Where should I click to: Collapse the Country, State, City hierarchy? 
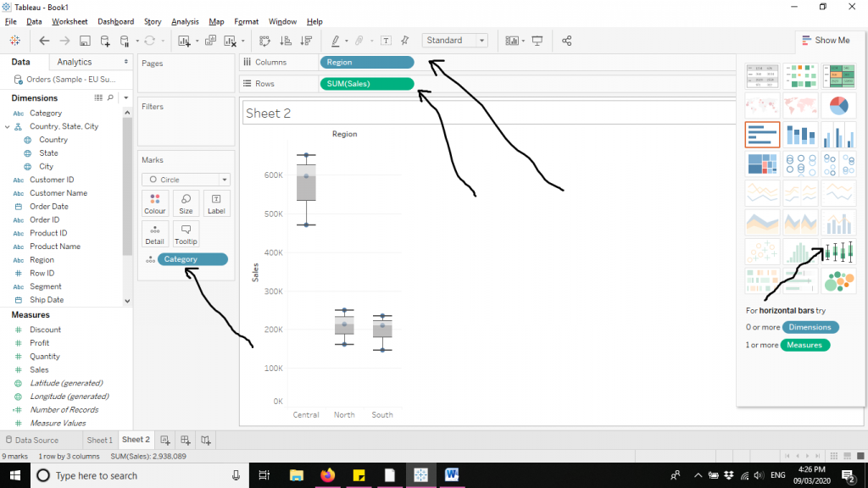tap(7, 127)
